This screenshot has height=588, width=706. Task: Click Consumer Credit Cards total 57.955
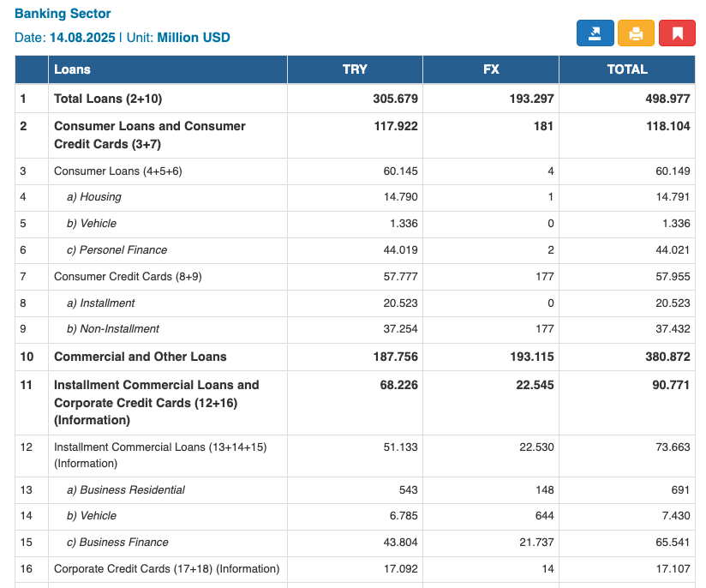tap(673, 277)
